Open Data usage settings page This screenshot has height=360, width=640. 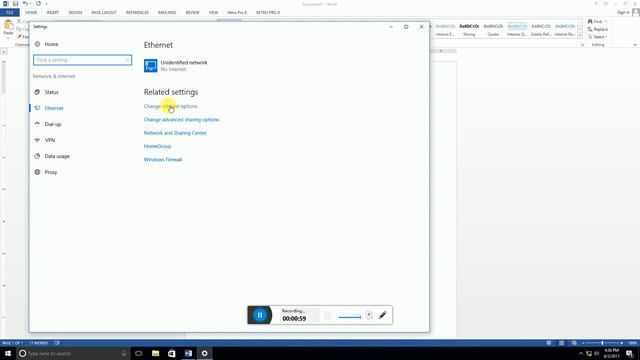(57, 156)
